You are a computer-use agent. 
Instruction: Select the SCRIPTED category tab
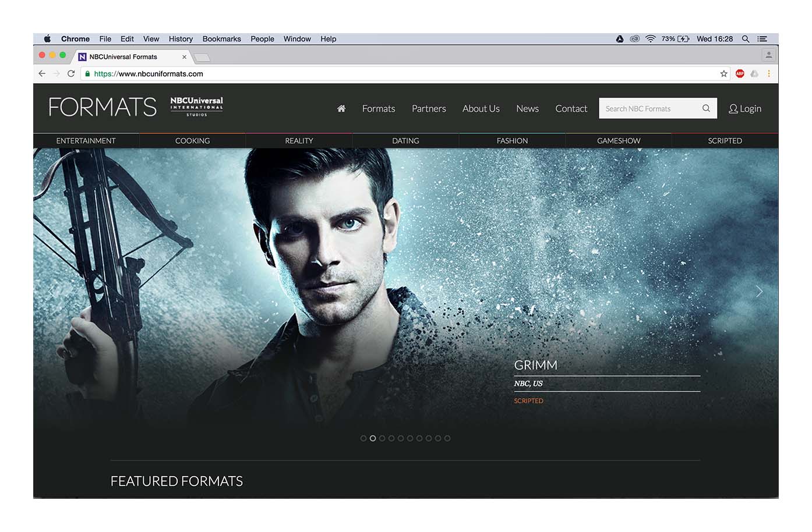(725, 141)
